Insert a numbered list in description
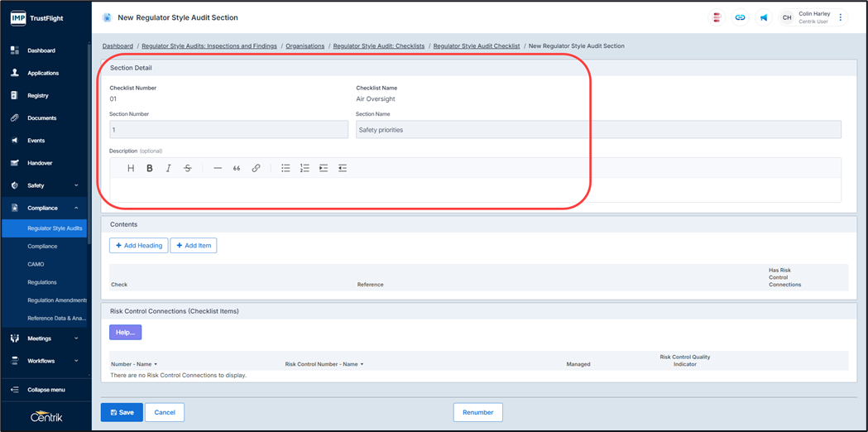The image size is (868, 432). (305, 168)
